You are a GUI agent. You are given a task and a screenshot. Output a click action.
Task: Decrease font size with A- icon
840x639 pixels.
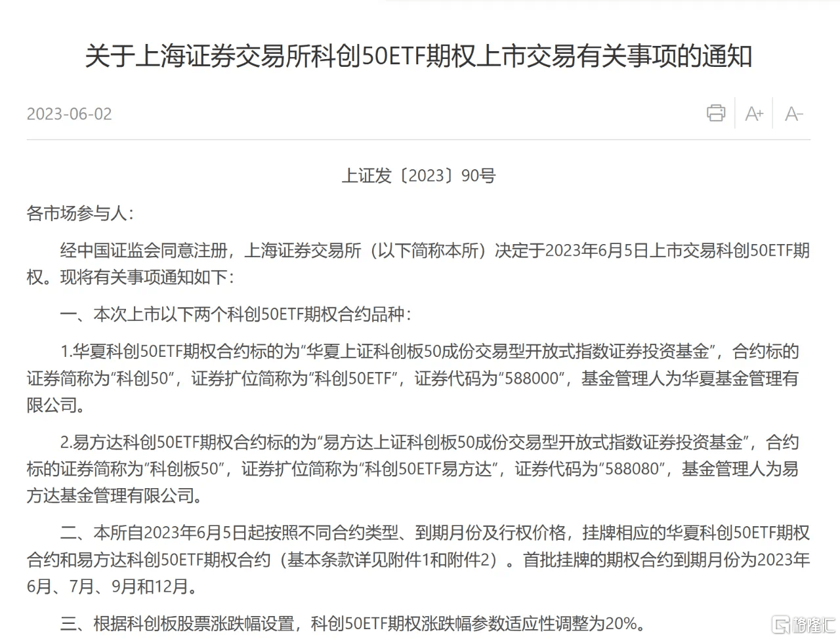click(794, 114)
